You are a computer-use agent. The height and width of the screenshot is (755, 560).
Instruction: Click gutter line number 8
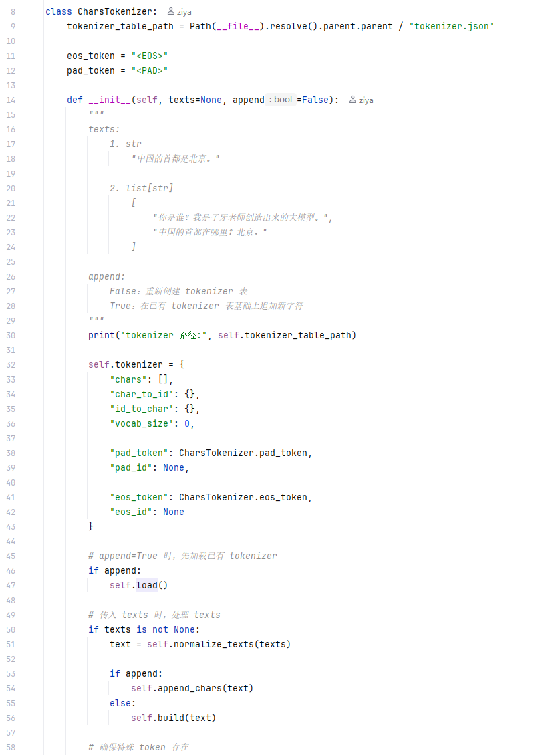[x=13, y=12]
